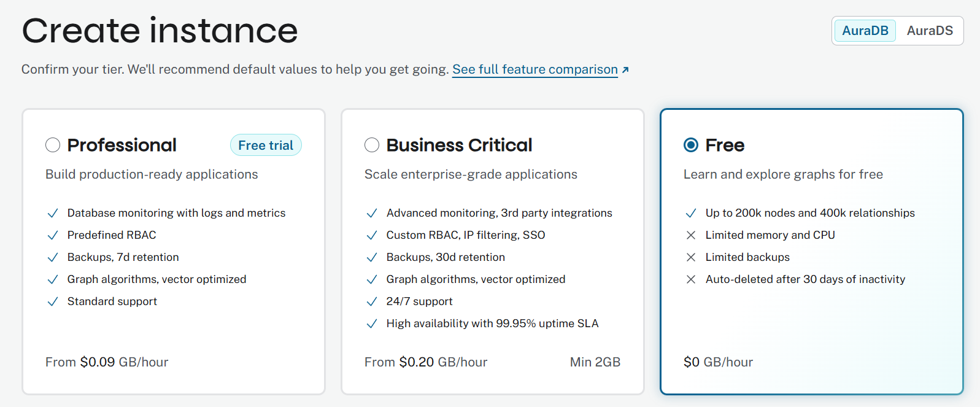The height and width of the screenshot is (407, 980).
Task: Open the See full feature comparison link
Action: pos(535,69)
